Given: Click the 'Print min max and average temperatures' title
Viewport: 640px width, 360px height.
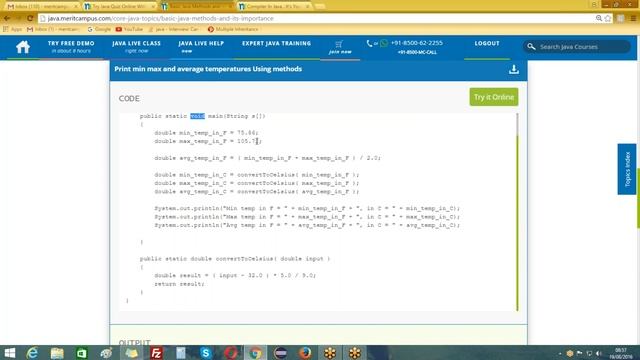Looking at the screenshot, I should point(208,69).
